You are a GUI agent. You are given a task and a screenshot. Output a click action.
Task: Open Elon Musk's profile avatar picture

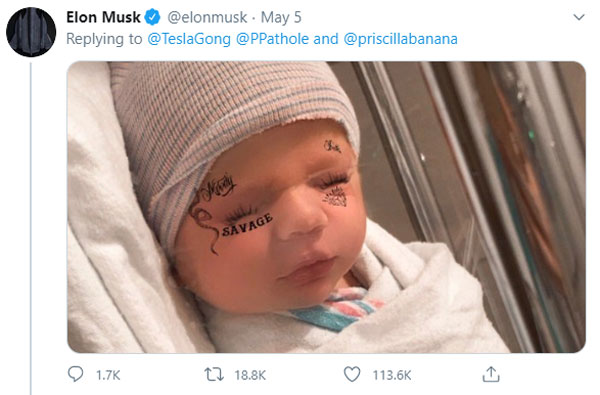pyautogui.click(x=31, y=32)
